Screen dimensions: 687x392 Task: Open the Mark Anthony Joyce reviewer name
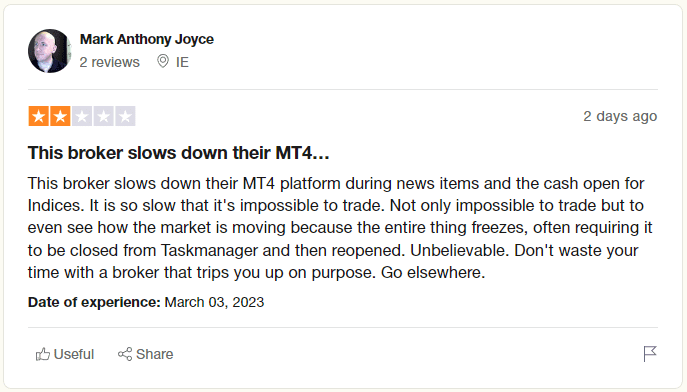pos(147,39)
